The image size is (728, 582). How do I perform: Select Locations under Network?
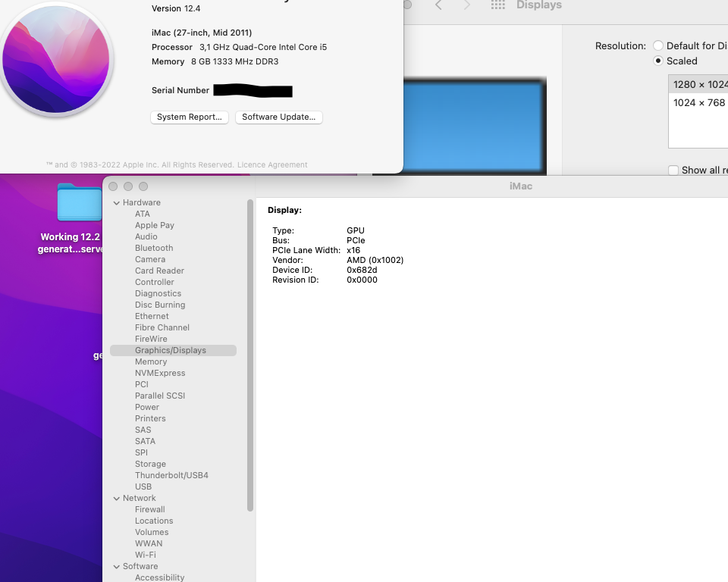pos(154,521)
